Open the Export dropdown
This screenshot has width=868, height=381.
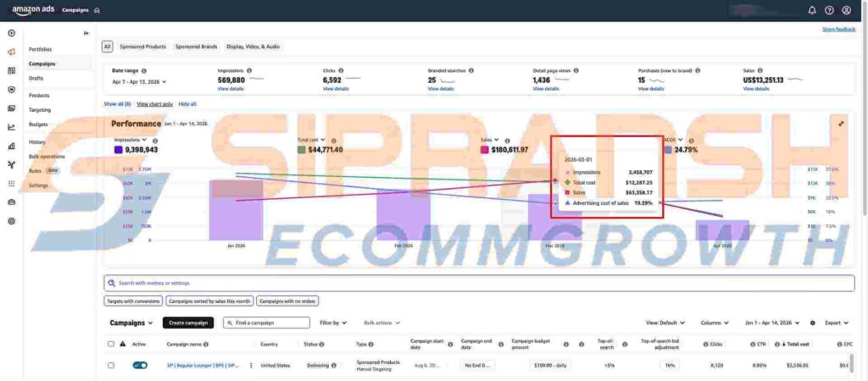[x=837, y=323]
